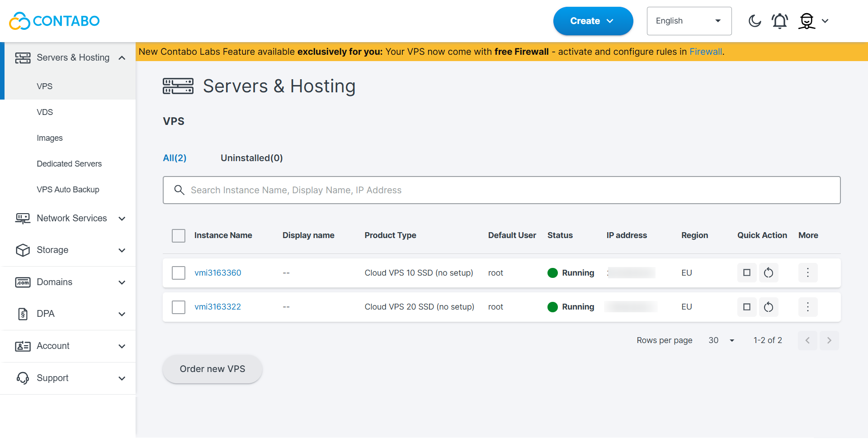
Task: Click the Network Services sidebar icon
Action: [23, 219]
